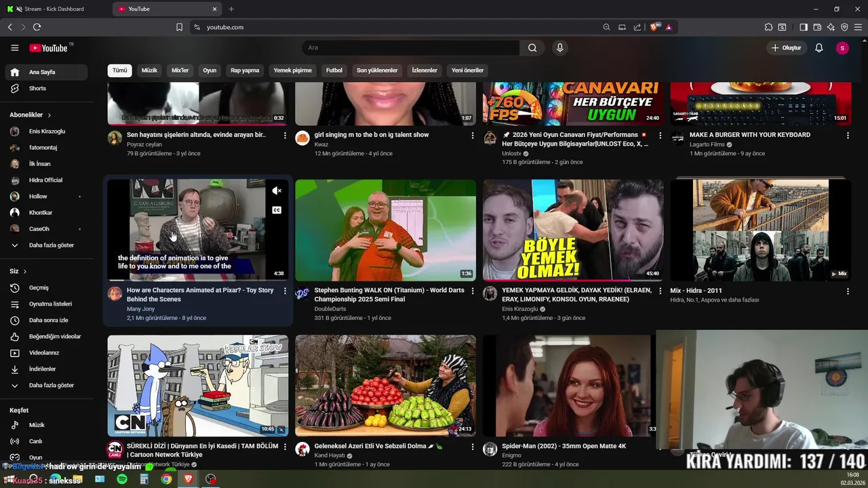868x488 pixels.
Task: Toggle the browser sidebar panel icon
Action: point(804,27)
